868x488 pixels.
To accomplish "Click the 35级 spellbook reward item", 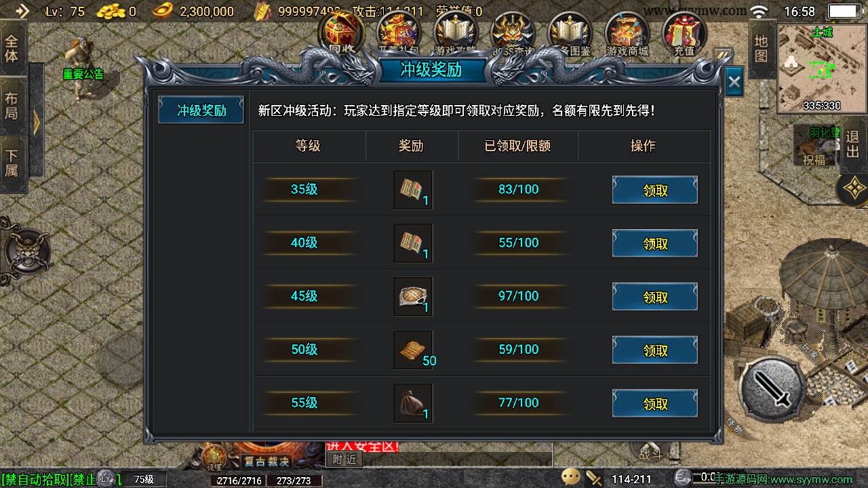I will click(413, 190).
